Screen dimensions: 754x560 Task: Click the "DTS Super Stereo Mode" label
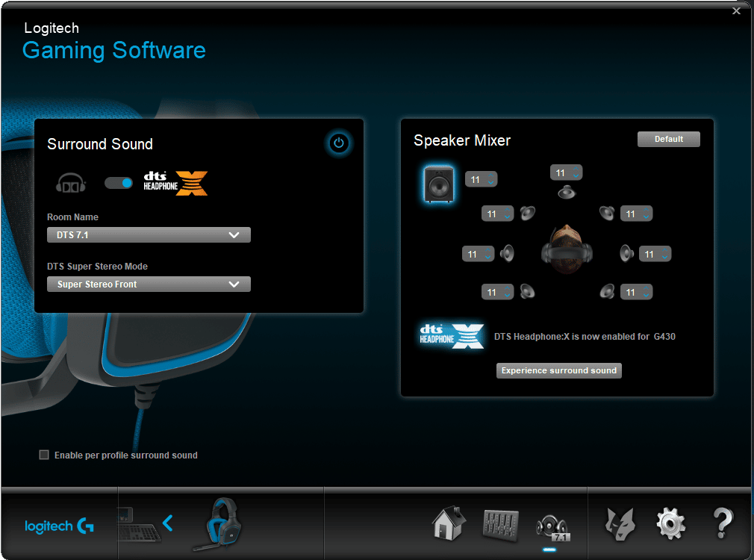(x=97, y=266)
